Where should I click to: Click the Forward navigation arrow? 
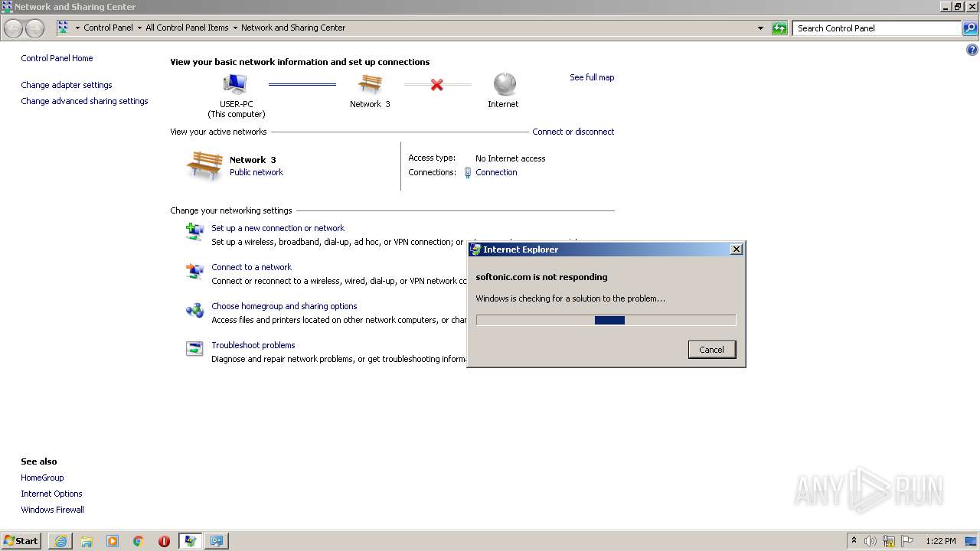(35, 28)
